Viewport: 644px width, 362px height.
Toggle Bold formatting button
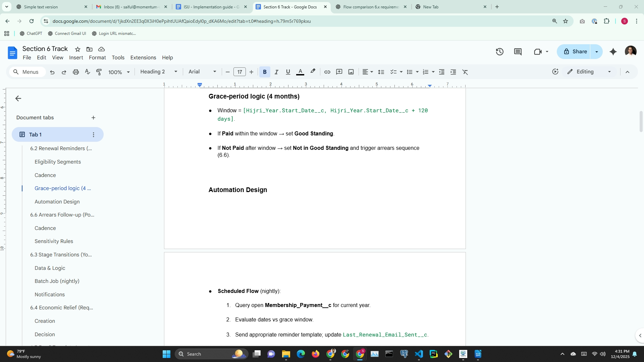tap(265, 72)
